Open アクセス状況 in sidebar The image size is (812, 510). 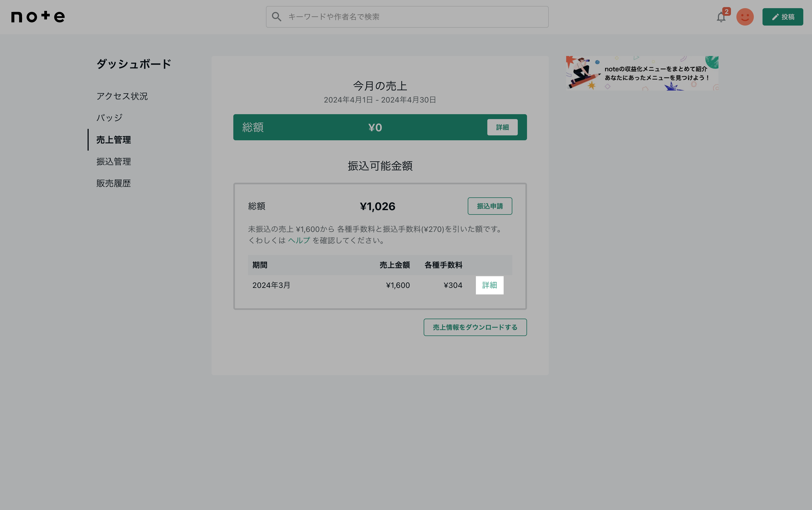[x=122, y=96]
